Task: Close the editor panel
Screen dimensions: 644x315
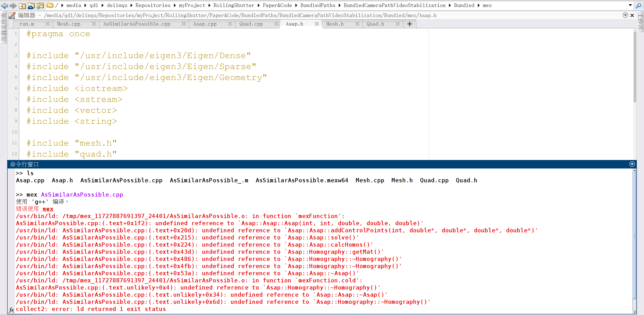Action: click(x=632, y=15)
